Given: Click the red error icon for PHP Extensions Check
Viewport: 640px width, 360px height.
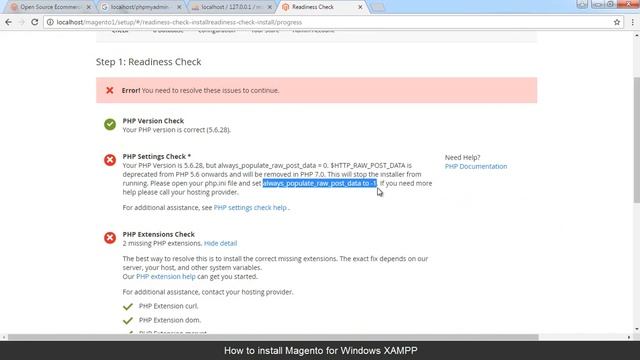Looking at the screenshot, I should [110, 238].
